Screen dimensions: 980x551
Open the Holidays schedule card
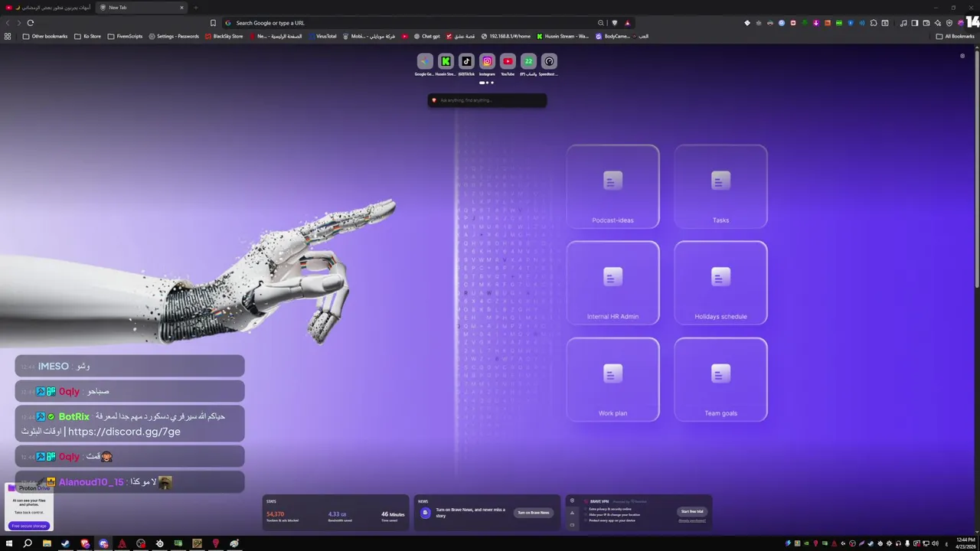coord(720,283)
